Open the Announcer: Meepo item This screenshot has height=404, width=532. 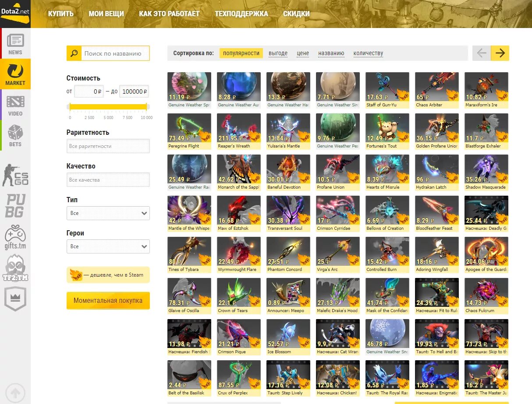(288, 296)
